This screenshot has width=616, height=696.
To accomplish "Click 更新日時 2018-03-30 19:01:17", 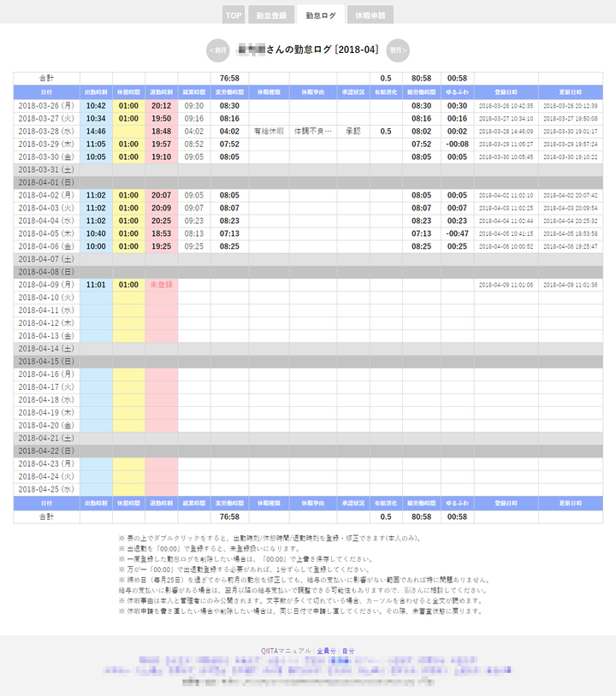I will click(571, 132).
